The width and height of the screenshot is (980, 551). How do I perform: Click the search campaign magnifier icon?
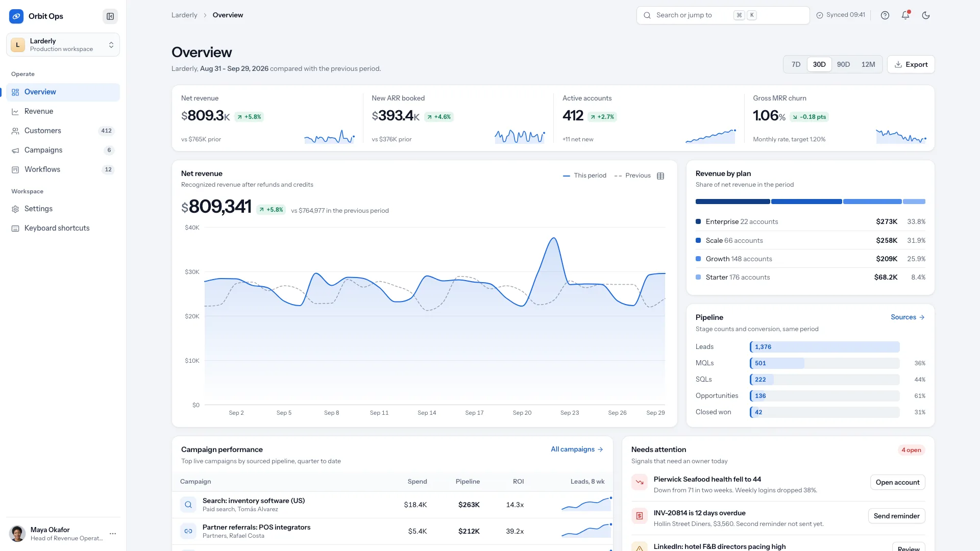click(188, 505)
